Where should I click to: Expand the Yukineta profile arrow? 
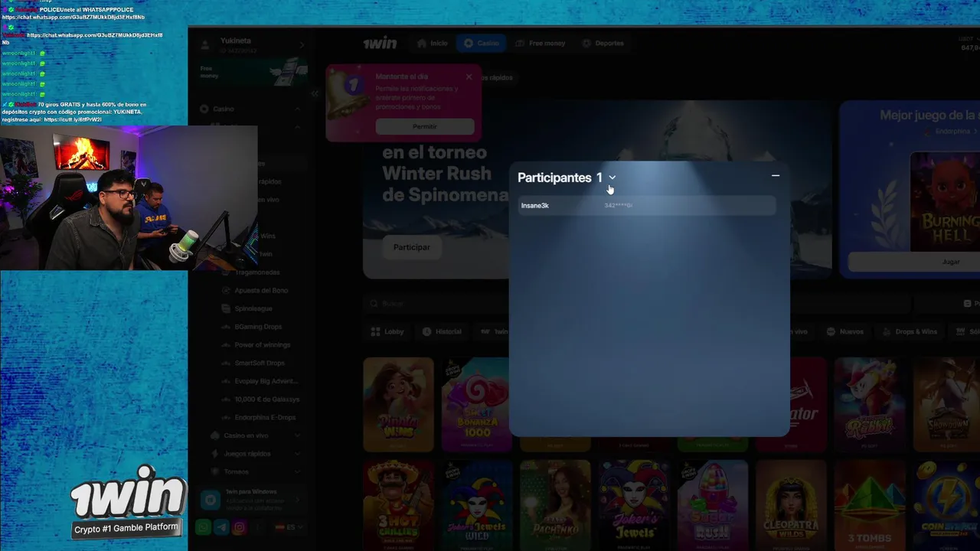tap(302, 45)
